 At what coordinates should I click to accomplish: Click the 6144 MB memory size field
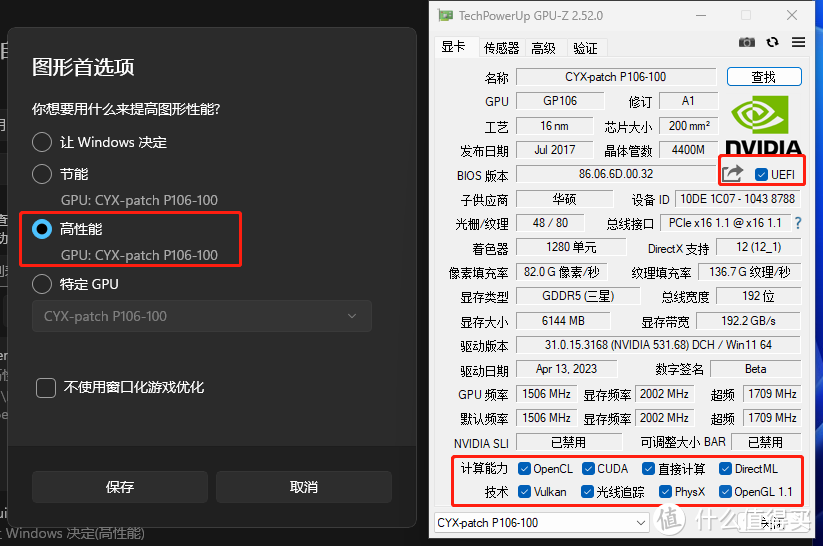click(563, 321)
